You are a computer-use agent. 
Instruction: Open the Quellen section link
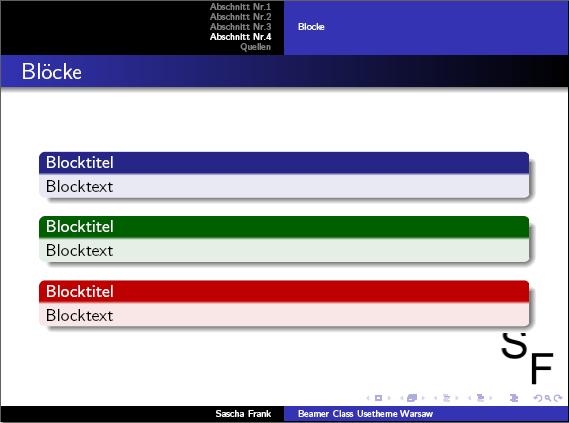(x=255, y=47)
